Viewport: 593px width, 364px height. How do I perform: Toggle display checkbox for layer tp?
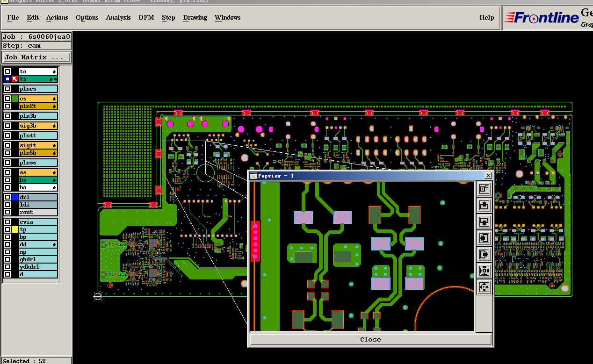click(x=7, y=229)
